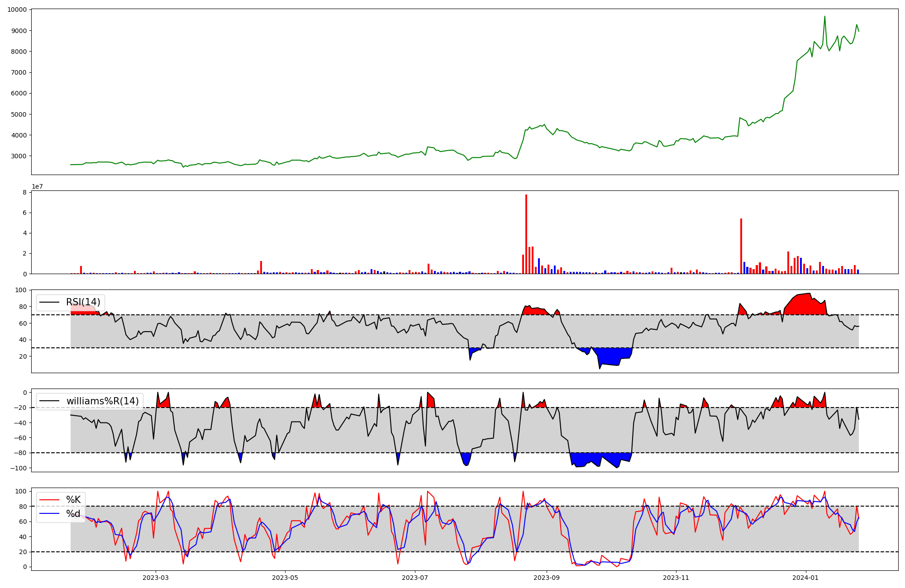
Task: Click the 2023-05 x-axis date label
Action: [285, 578]
